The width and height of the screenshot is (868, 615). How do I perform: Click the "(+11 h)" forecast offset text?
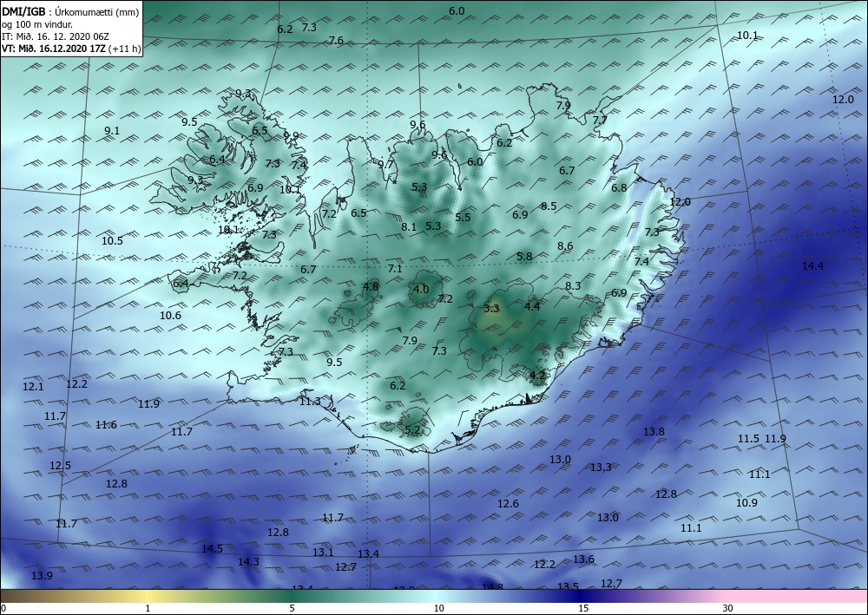124,49
